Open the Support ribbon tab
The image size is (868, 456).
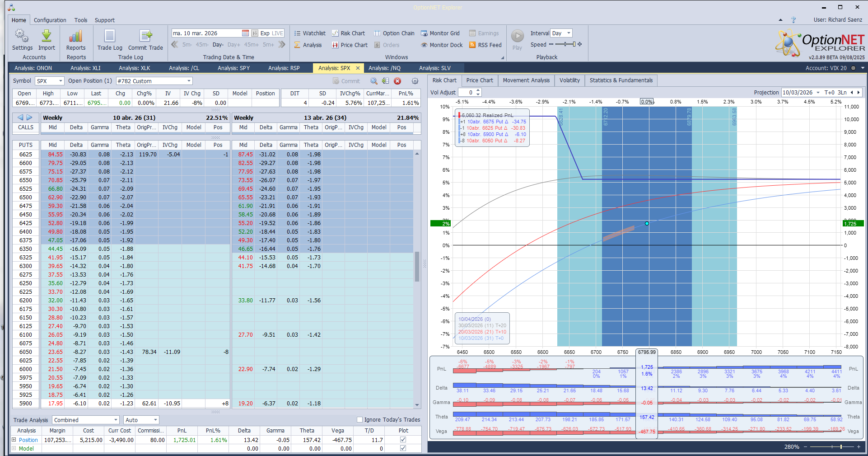point(105,20)
